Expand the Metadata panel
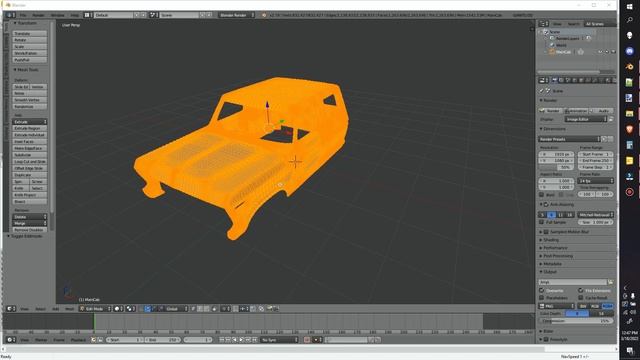 (551, 264)
